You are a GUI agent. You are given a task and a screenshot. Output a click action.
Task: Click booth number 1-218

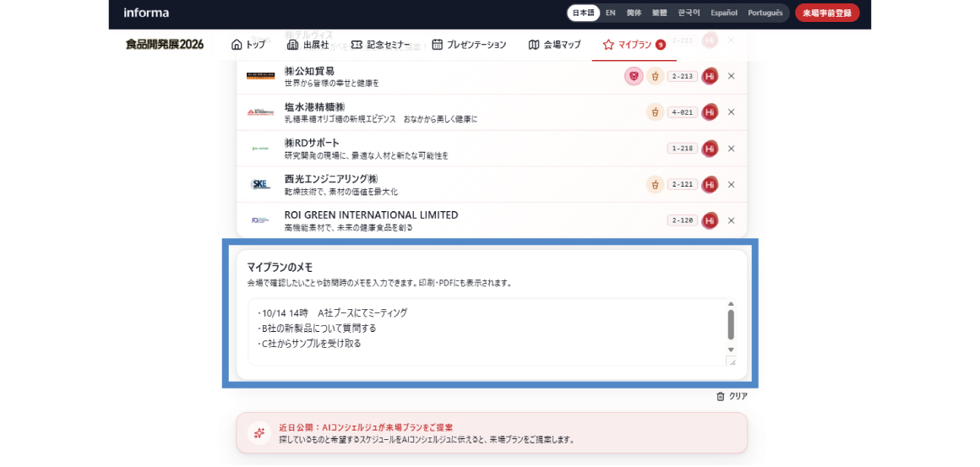(683, 149)
